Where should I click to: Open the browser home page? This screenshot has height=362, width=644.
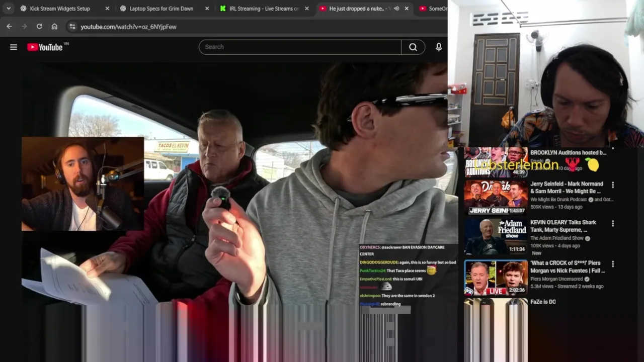54,27
